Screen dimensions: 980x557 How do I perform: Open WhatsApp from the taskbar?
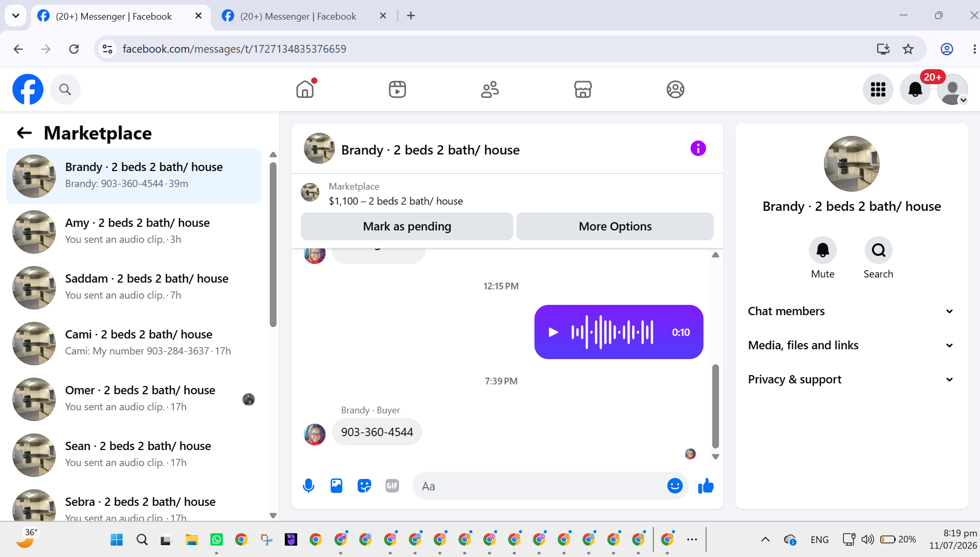pyautogui.click(x=217, y=540)
